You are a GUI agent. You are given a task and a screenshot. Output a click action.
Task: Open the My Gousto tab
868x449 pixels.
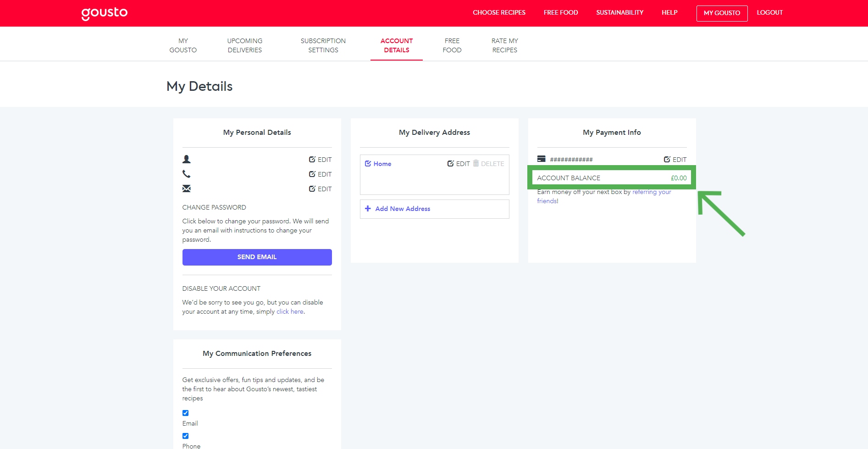[183, 45]
